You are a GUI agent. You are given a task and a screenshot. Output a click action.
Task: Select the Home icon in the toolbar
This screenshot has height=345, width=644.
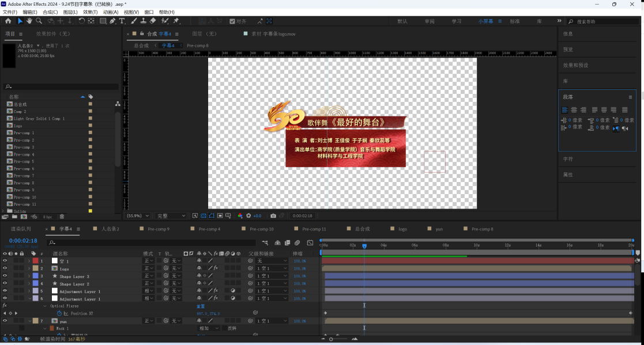tap(8, 21)
